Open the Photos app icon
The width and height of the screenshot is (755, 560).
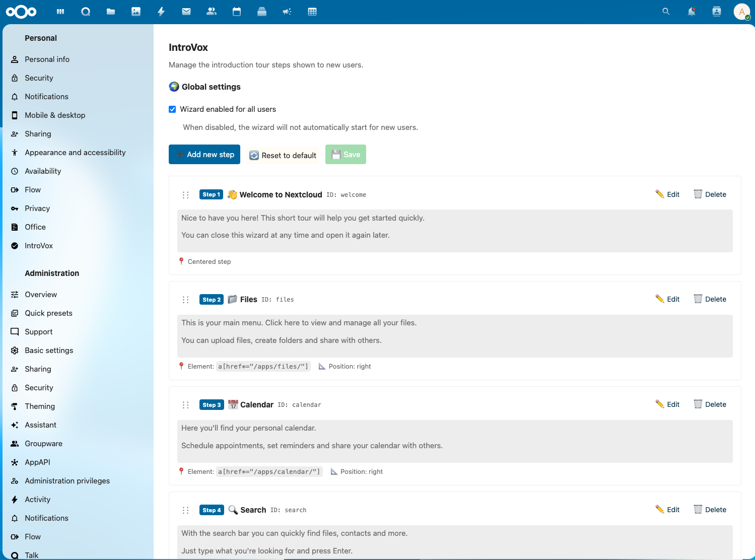coord(136,12)
